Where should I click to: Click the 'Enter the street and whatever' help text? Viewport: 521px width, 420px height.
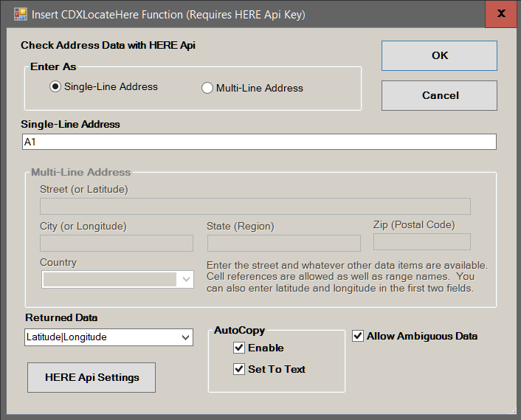pos(348,277)
